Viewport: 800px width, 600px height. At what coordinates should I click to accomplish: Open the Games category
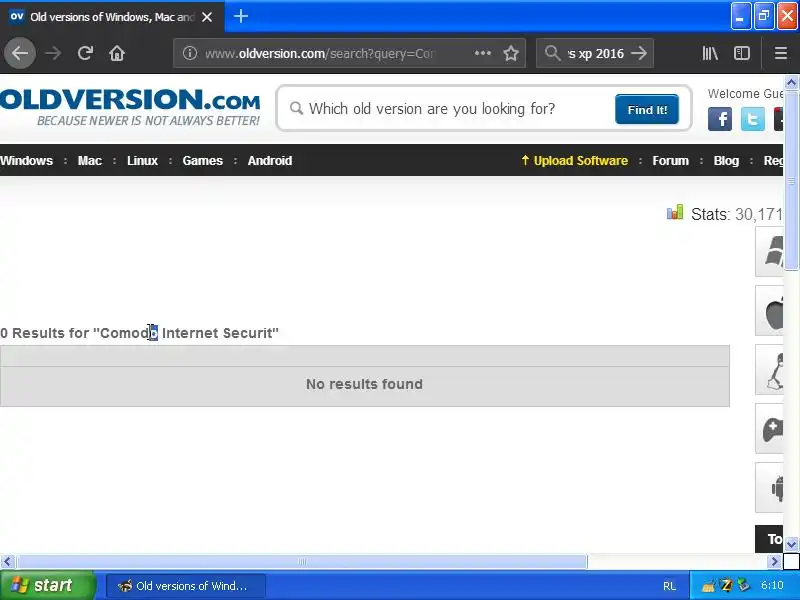click(x=203, y=161)
